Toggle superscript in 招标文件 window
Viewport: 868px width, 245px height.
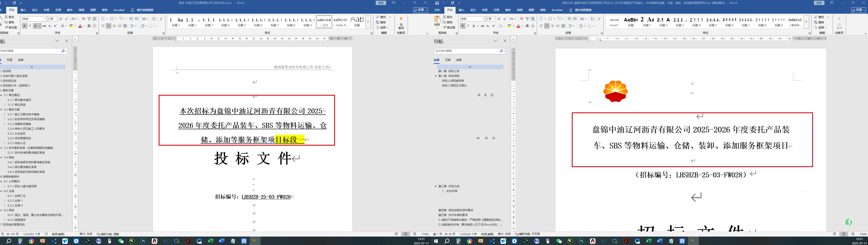(x=494, y=26)
